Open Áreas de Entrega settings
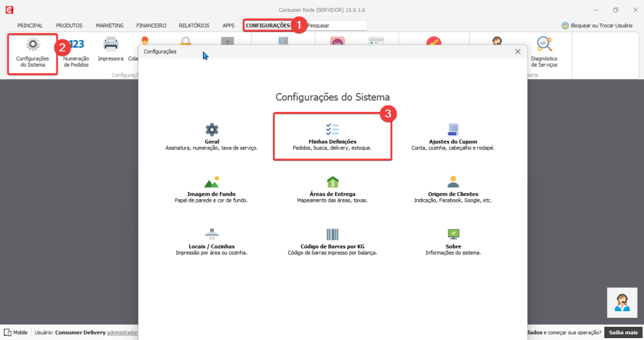 [332, 183]
